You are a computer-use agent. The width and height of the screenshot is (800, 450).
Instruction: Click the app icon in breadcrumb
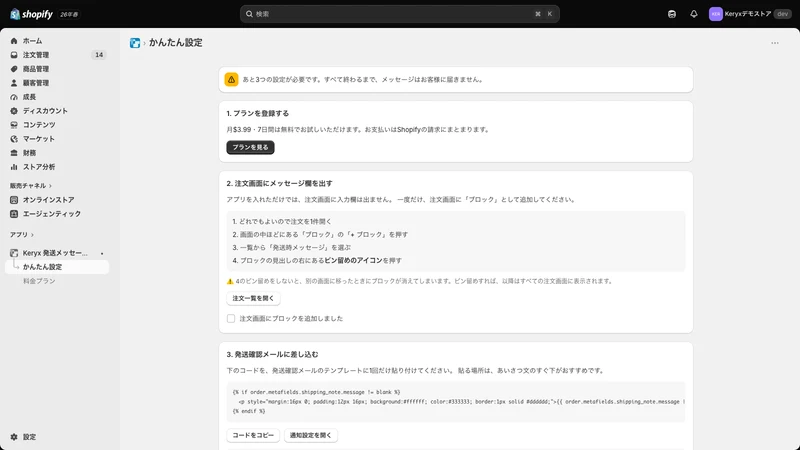coord(135,43)
